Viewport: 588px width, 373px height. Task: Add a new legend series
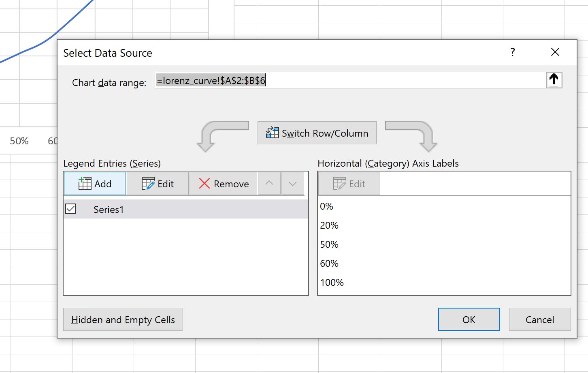[x=95, y=184]
